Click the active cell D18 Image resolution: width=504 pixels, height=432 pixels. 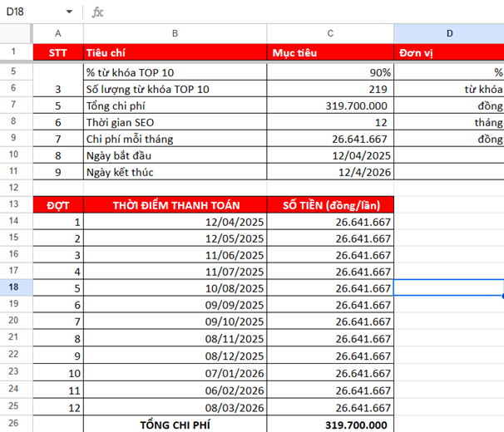449,287
